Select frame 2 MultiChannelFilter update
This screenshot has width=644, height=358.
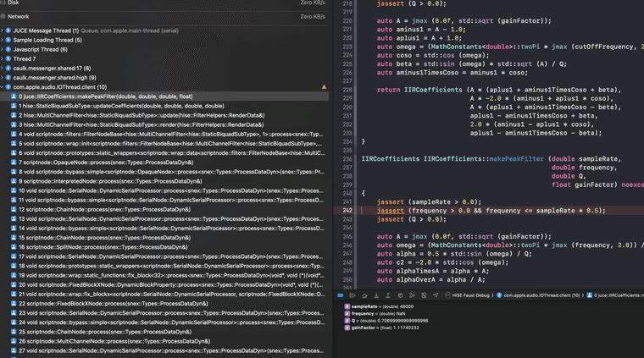[x=164, y=116]
